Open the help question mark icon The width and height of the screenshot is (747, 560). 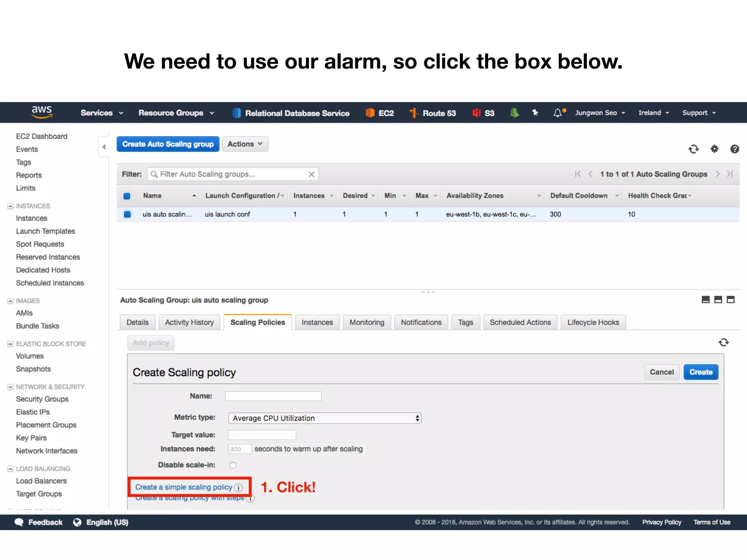[x=735, y=149]
